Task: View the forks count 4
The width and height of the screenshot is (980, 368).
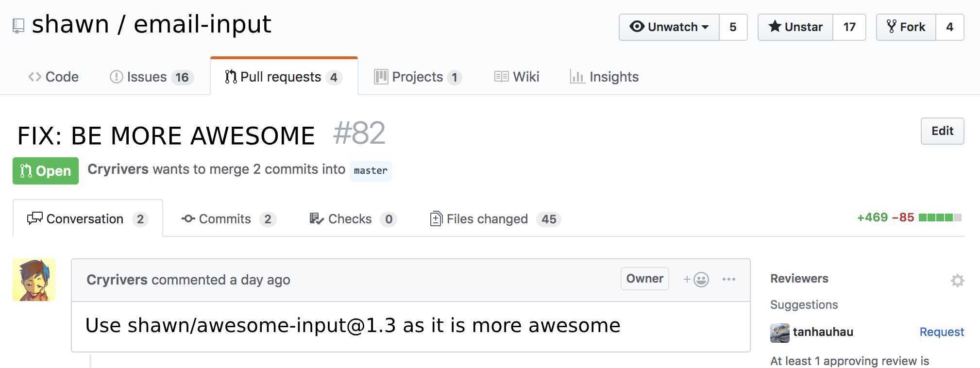Action: [949, 27]
